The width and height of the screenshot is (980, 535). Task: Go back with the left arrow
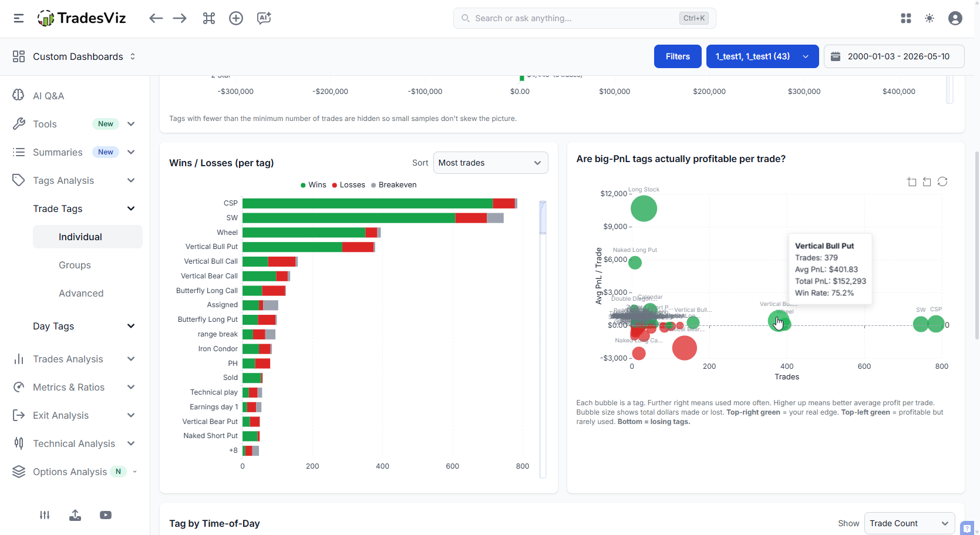coord(156,18)
